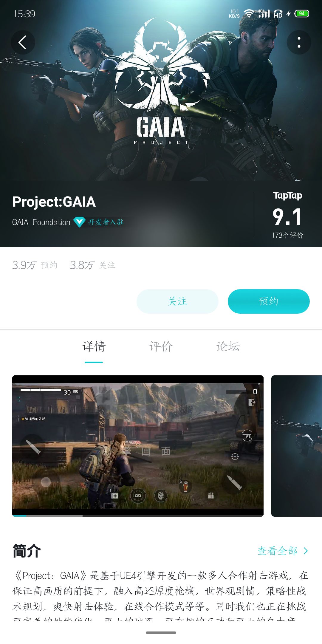Tap the GAIA Project logo banner
The image size is (322, 644).
[x=161, y=83]
